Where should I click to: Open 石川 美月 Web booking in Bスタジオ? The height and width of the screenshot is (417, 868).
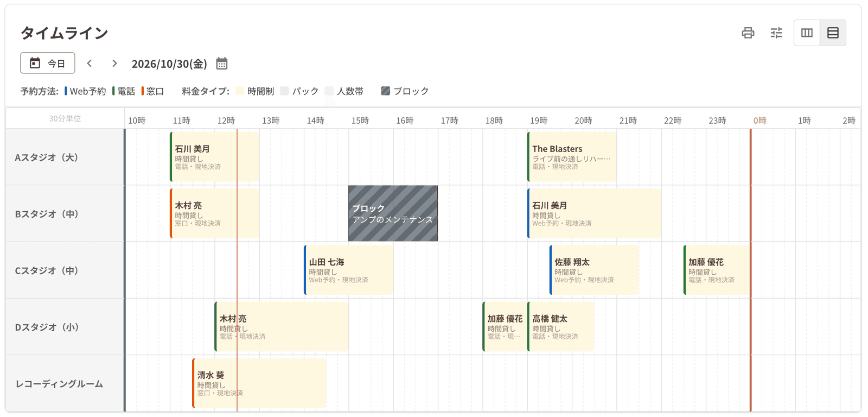point(594,213)
